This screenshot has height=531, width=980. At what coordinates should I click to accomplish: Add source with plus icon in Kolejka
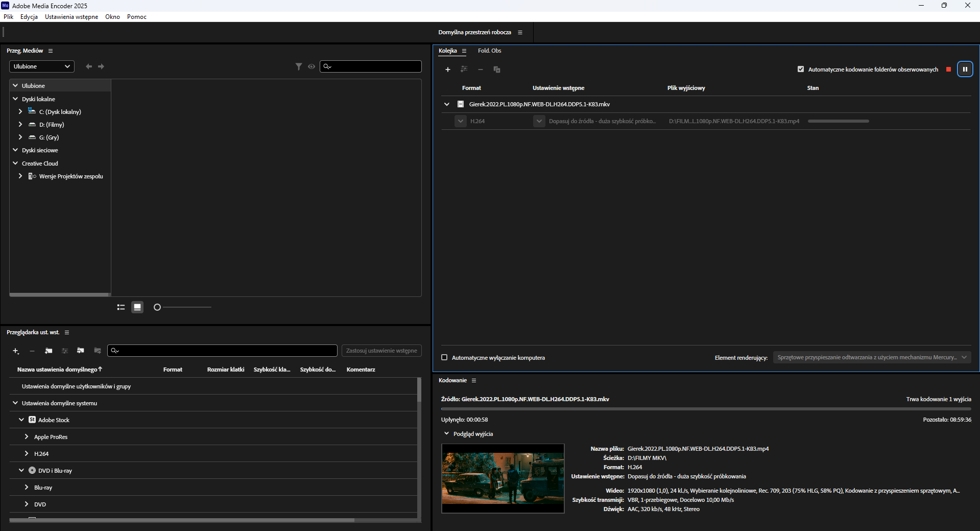[x=448, y=70]
